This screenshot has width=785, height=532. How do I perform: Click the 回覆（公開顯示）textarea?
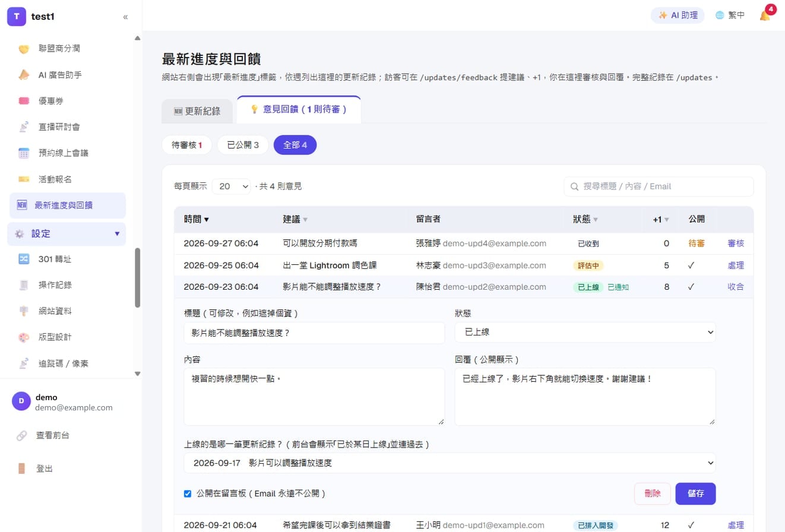(x=585, y=397)
